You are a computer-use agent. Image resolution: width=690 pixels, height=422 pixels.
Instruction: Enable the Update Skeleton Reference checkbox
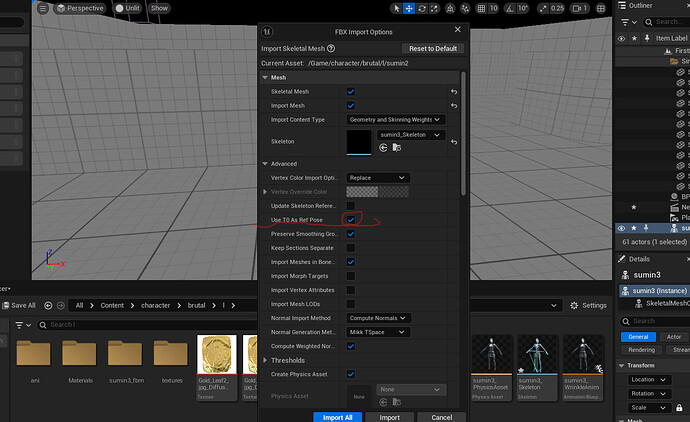pyautogui.click(x=351, y=205)
